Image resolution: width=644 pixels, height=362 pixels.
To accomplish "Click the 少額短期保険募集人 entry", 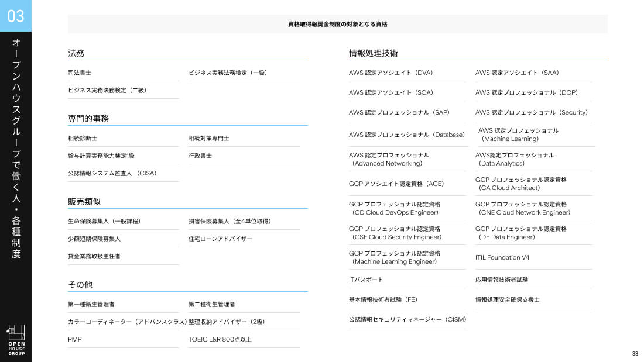I will click(x=94, y=239).
